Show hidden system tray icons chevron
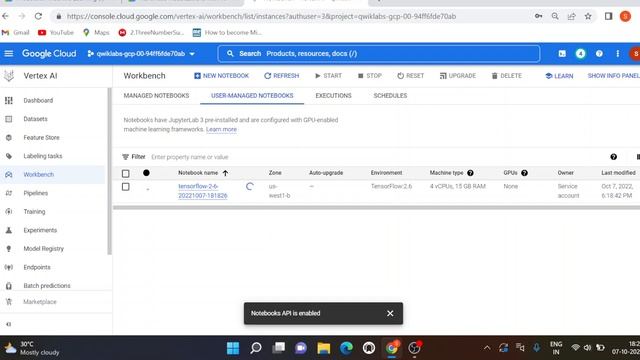 tap(487, 348)
